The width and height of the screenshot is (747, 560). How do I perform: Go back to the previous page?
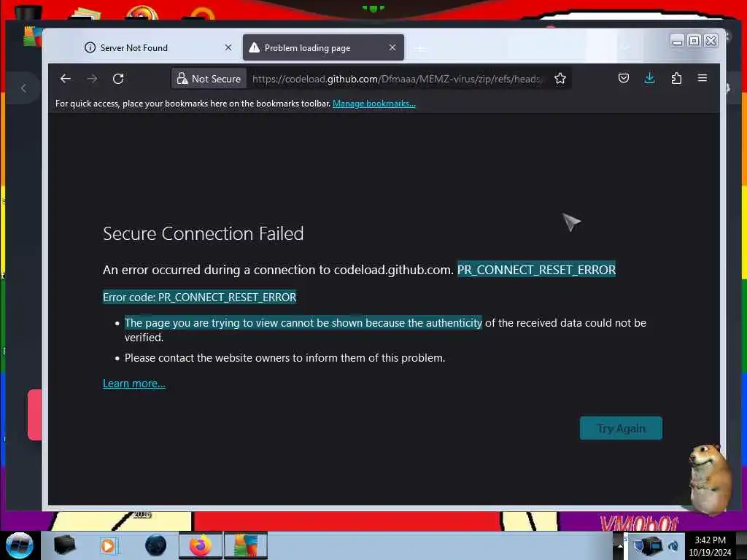(65, 79)
